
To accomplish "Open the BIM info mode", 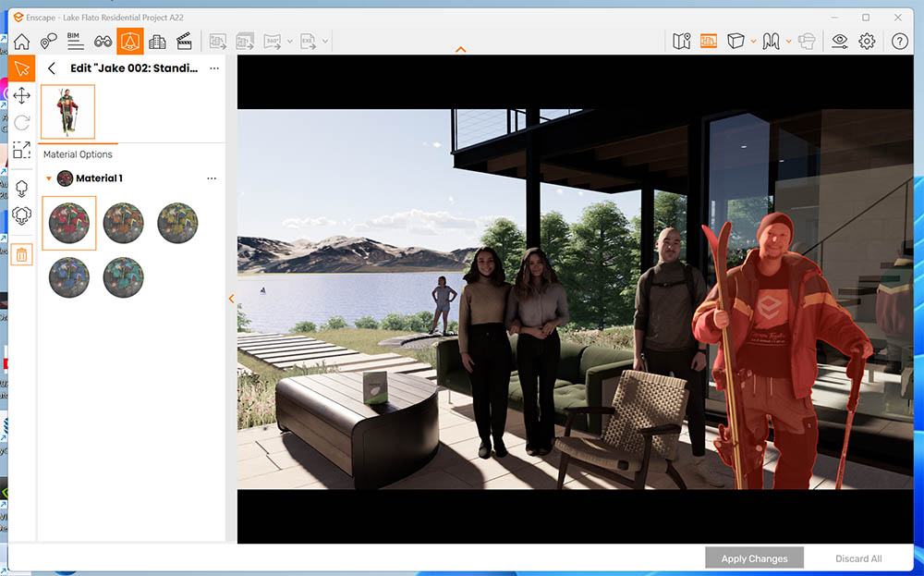I will coord(76,41).
